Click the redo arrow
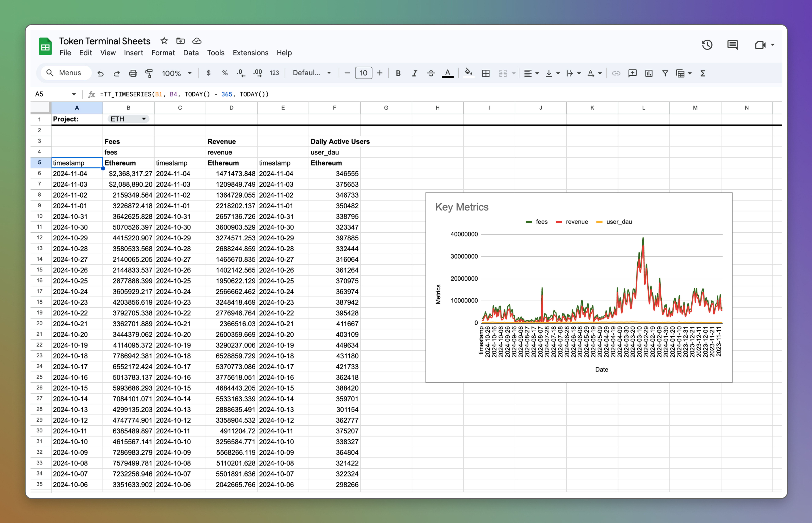 tap(117, 73)
